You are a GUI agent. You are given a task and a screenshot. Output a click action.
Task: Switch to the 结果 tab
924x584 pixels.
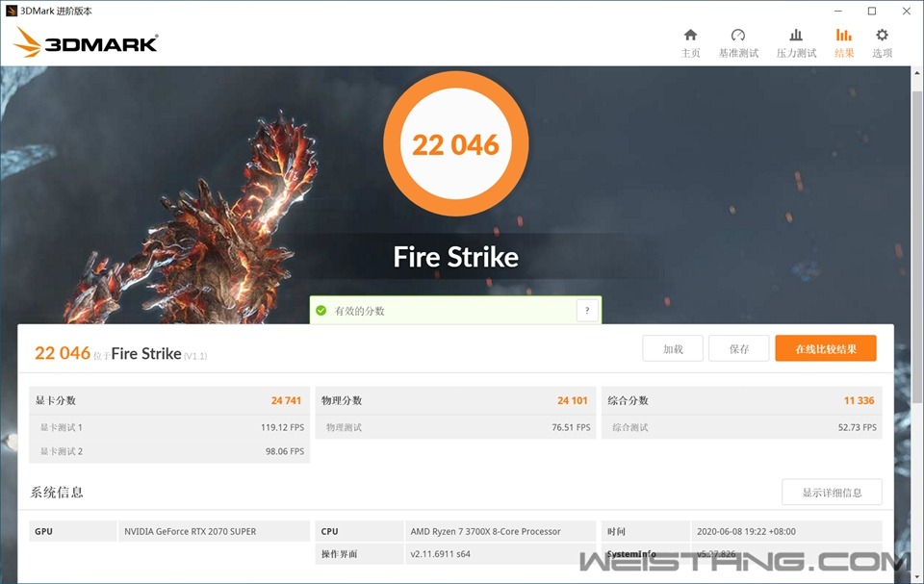tap(844, 43)
